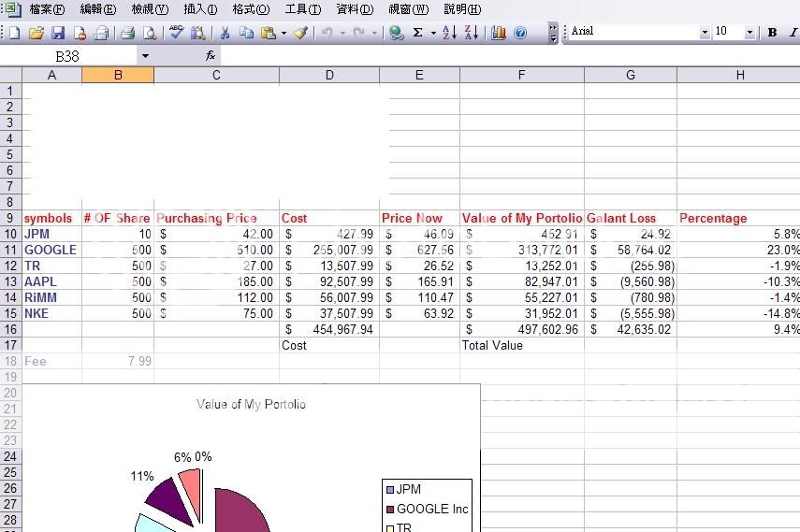This screenshot has width=800, height=532.
Task: Open Print Preview from the toolbar
Action: coord(150,33)
